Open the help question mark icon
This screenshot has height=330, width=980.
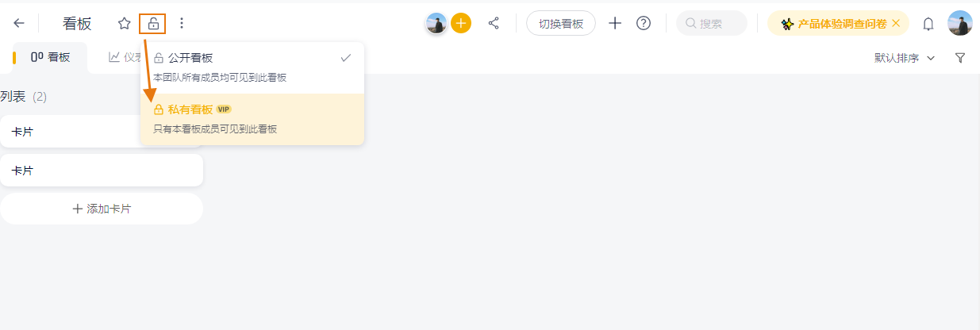tap(644, 24)
